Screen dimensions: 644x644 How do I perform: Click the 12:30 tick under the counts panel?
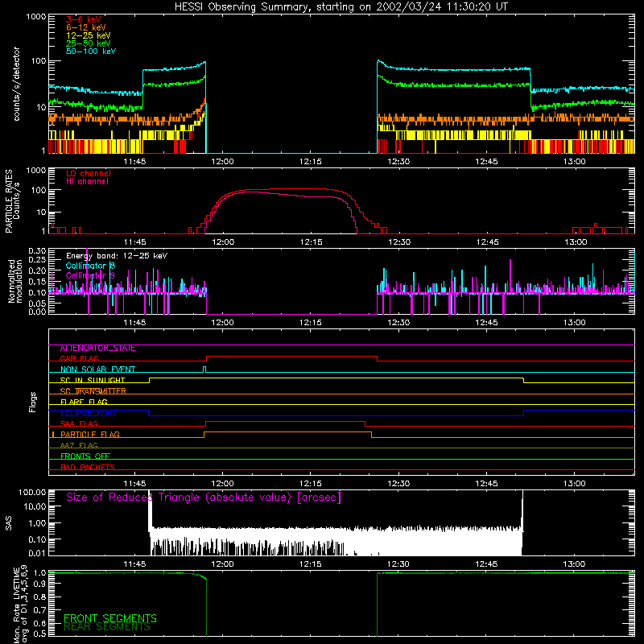pyautogui.click(x=398, y=162)
